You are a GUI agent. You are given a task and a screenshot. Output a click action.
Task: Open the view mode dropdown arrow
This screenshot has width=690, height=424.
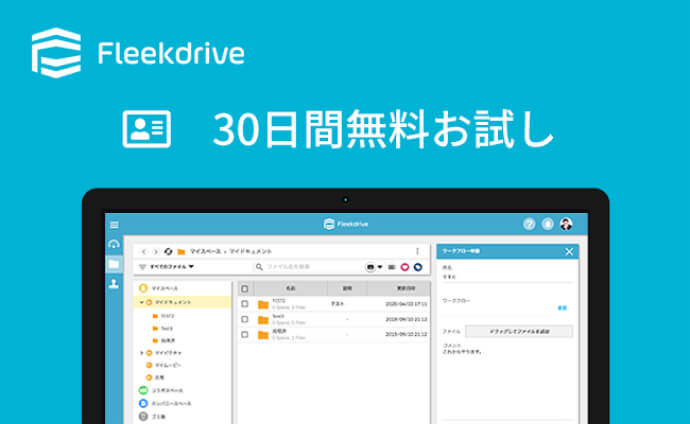(x=380, y=267)
